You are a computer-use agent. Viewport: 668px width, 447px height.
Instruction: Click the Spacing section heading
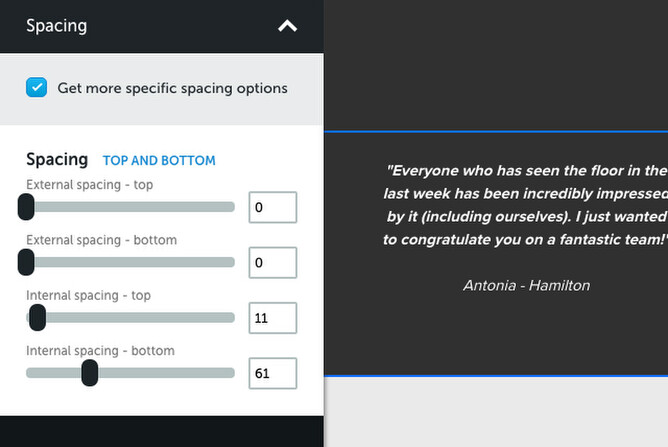coord(57,159)
